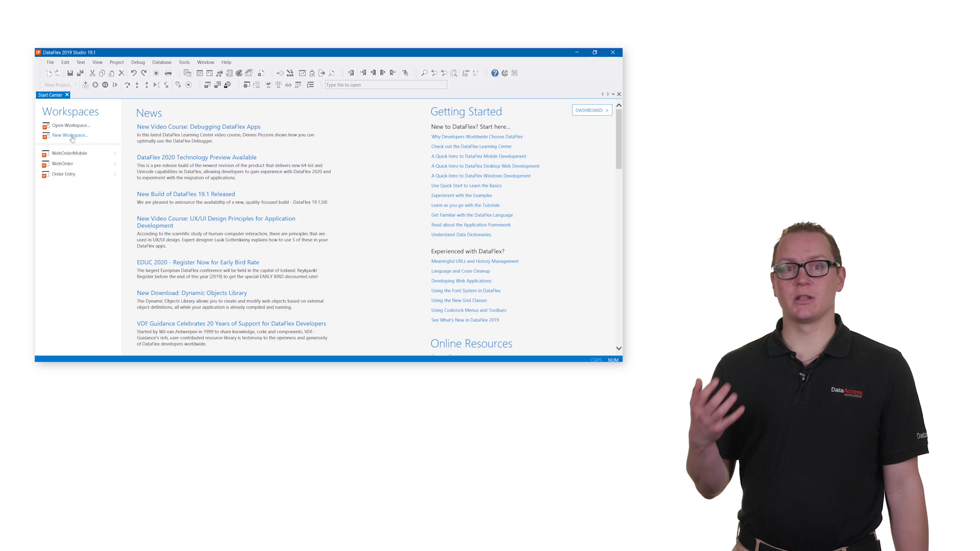Click the Find magnifier icon
The height and width of the screenshot is (551, 980).
click(424, 73)
